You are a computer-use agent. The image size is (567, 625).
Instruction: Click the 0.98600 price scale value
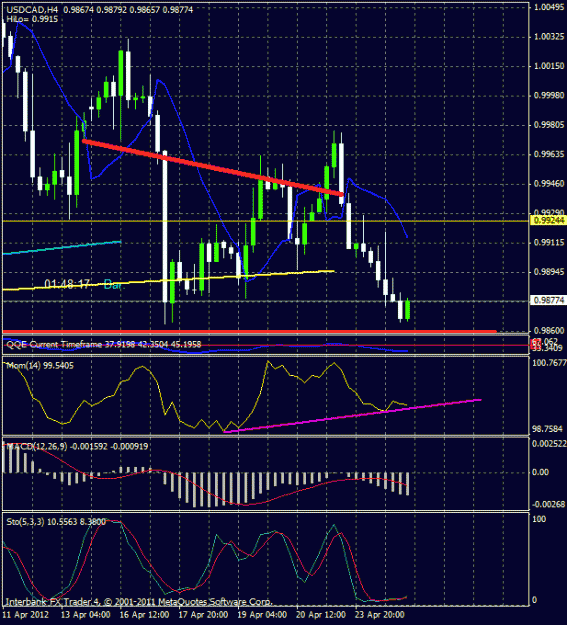click(x=549, y=331)
